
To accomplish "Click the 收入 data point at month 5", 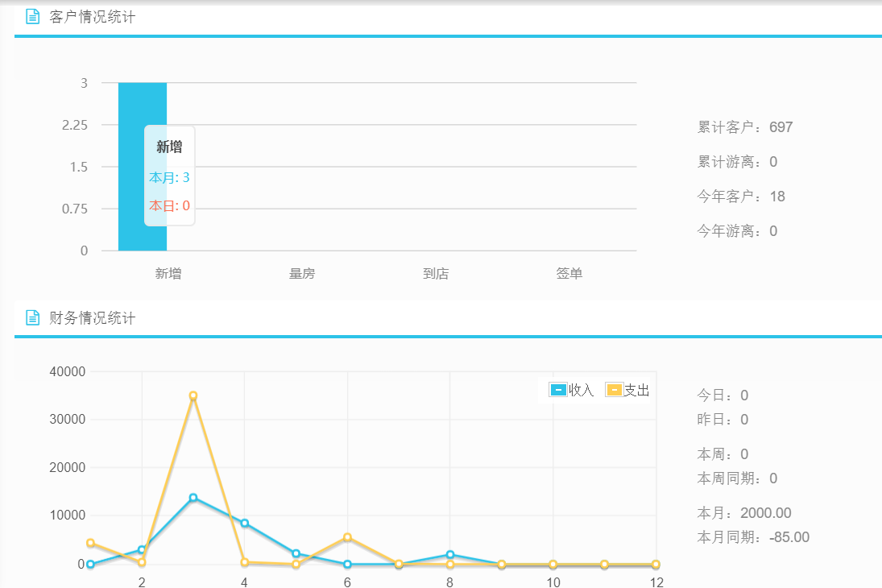I will [x=296, y=553].
